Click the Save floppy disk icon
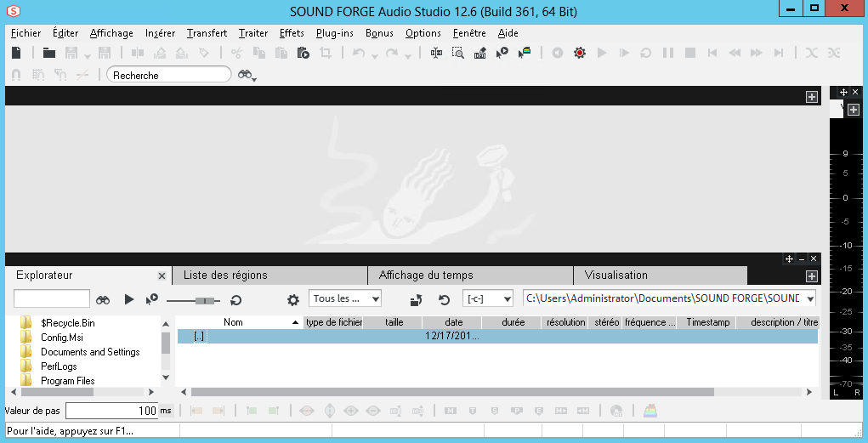The height and width of the screenshot is (443, 868). pyautogui.click(x=71, y=53)
